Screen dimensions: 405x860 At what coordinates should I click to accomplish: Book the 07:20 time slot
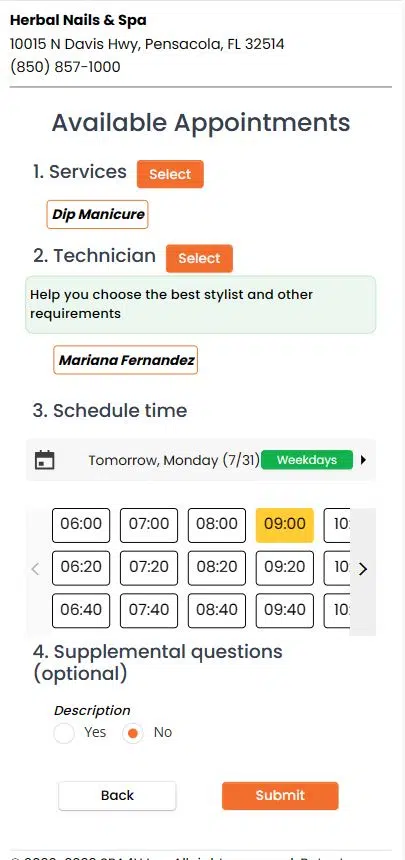pos(149,568)
